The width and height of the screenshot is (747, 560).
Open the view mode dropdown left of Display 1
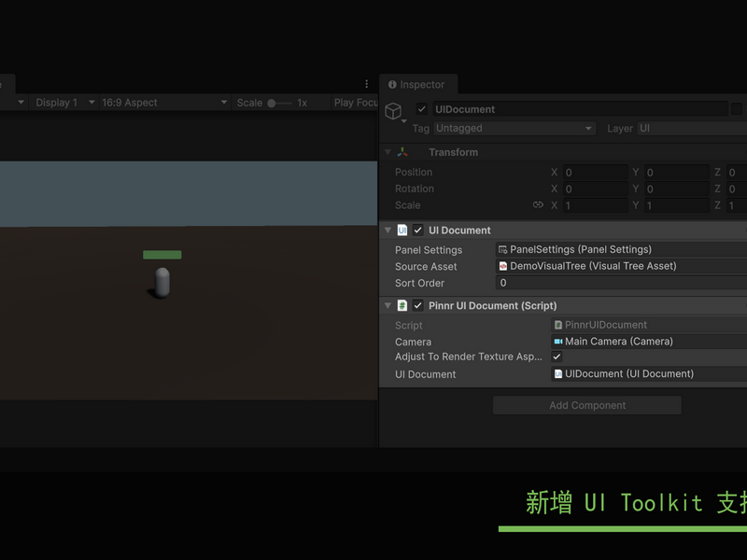pos(20,102)
